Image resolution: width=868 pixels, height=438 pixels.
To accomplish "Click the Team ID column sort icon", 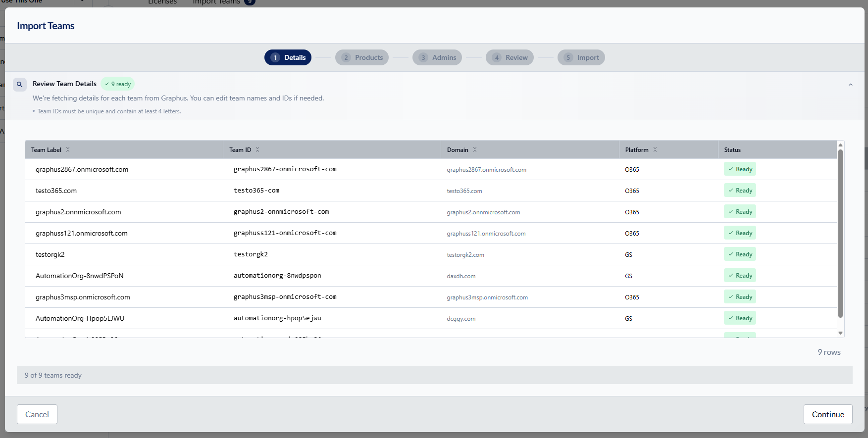I will tap(257, 149).
